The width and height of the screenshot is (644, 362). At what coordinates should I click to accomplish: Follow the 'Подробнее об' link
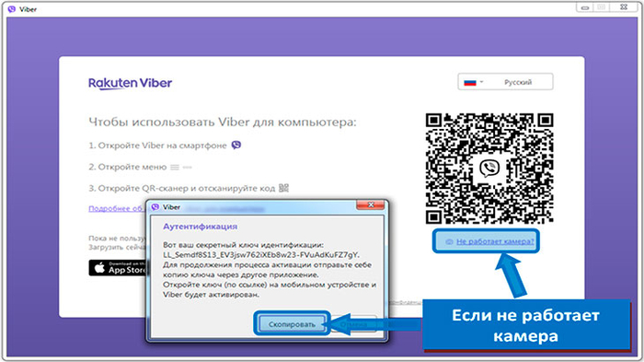point(117,208)
